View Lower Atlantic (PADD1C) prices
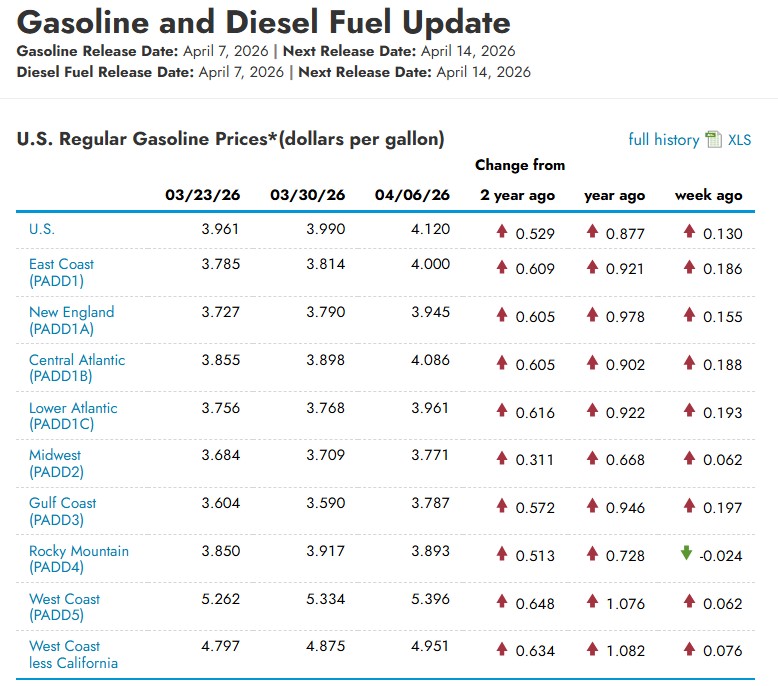The width and height of the screenshot is (778, 686). click(73, 416)
